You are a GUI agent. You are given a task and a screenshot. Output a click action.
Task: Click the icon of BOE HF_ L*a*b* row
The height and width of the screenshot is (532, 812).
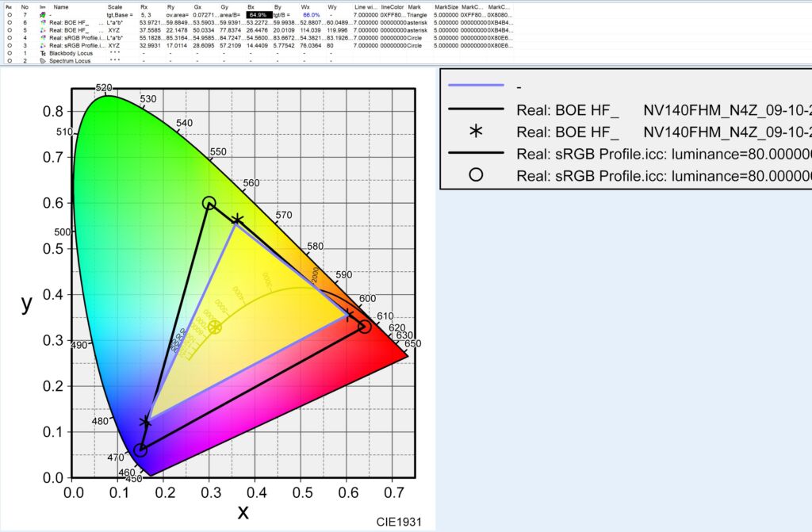pos(43,23)
